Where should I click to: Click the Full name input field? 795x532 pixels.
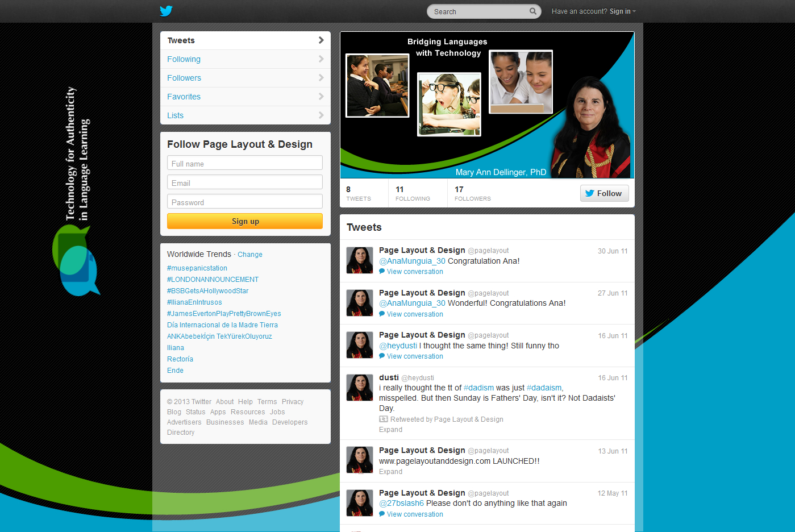[x=245, y=164]
